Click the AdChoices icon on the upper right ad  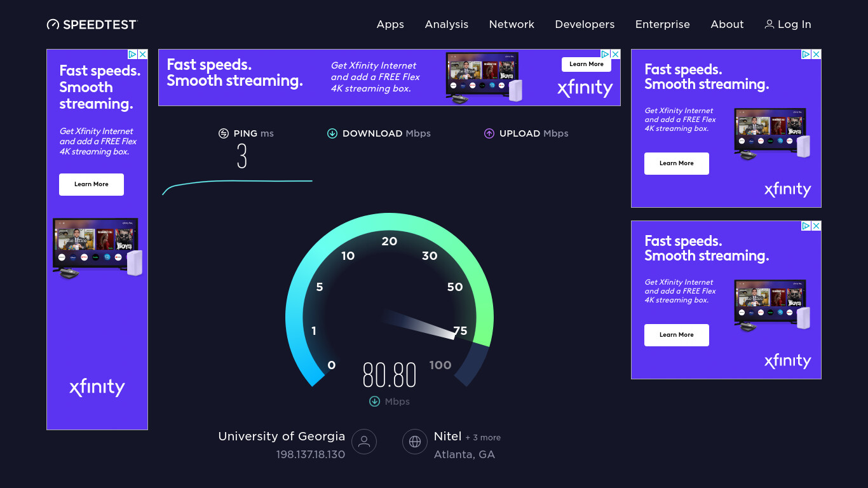pos(806,55)
